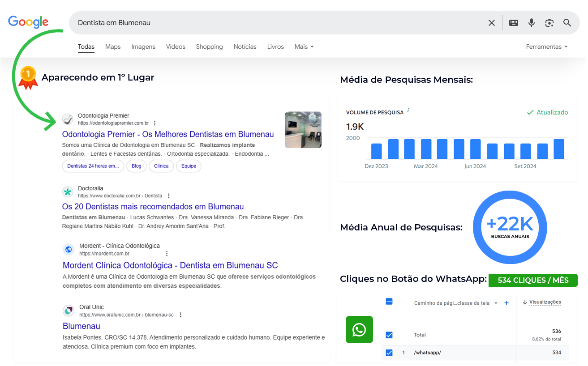588x366 pixels.
Task: Open Os 20 Dentistas mais recomendados link
Action: click(153, 207)
